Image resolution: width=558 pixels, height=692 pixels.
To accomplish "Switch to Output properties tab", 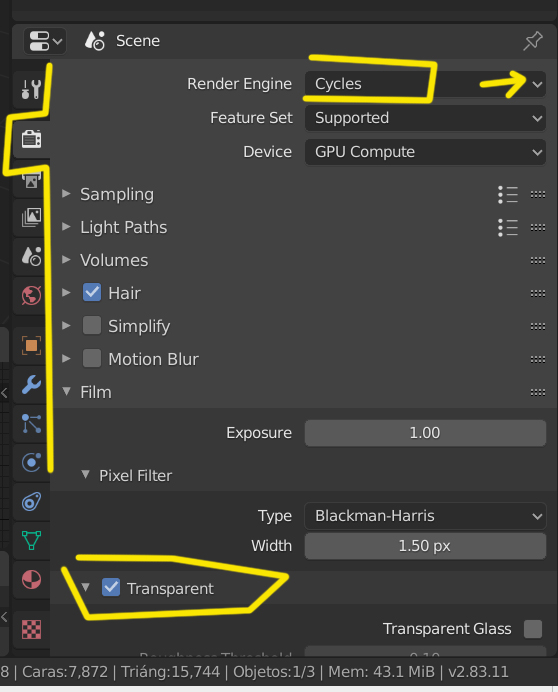I will coord(31,180).
